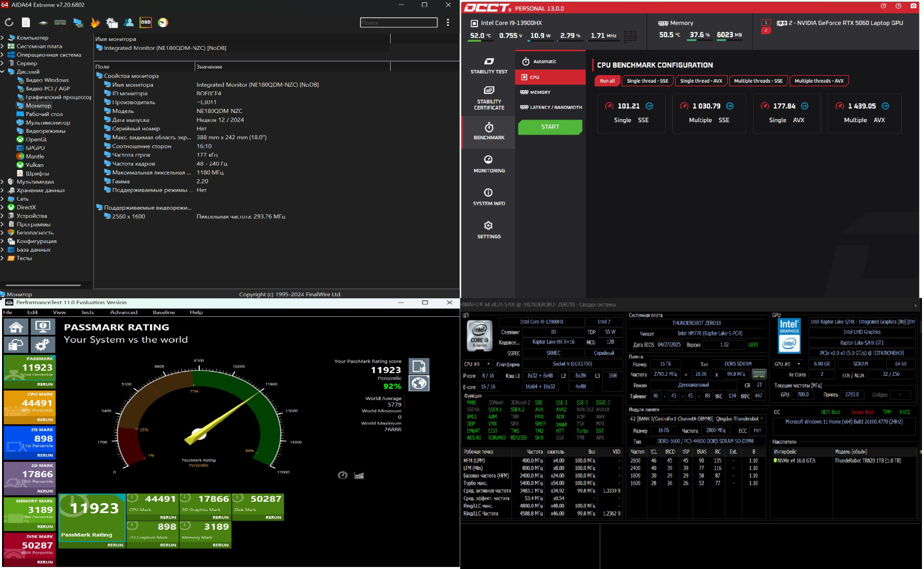
Task: Open the GPU #0 selector dropdown
Action: 787,364
